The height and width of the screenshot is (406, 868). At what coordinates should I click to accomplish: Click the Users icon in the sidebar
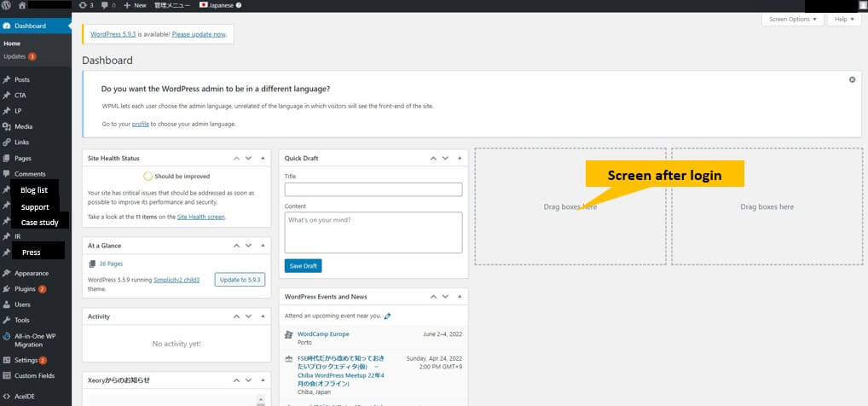click(7, 304)
